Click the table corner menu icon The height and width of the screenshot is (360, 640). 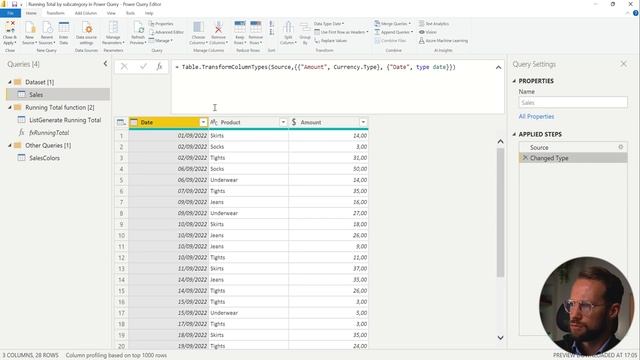[121, 122]
